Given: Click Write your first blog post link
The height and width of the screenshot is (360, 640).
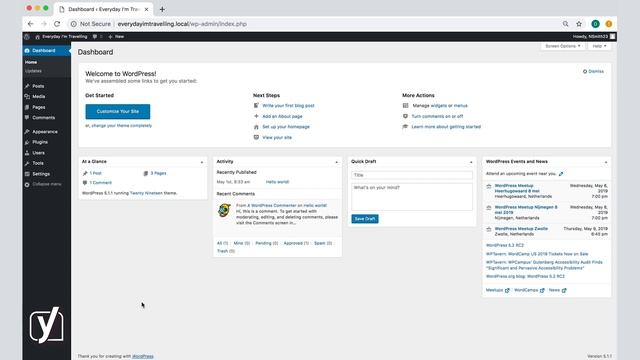Looking at the screenshot, I should [x=288, y=106].
